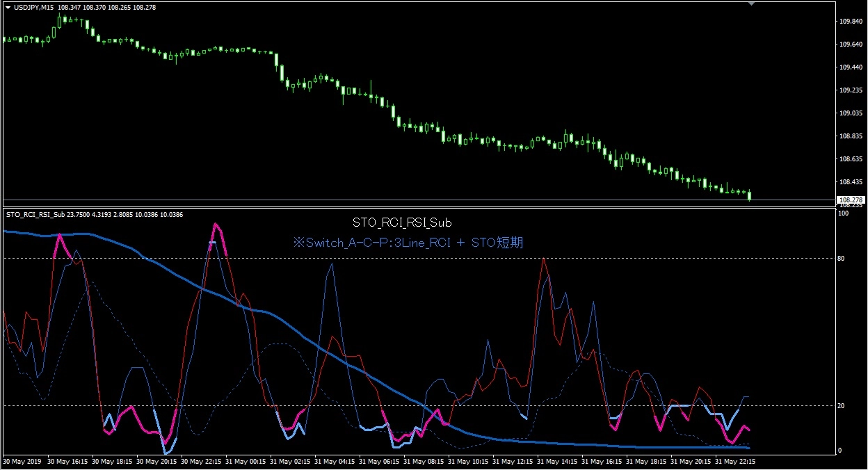
Task: Click the 30 May 18:15 time label
Action: (x=112, y=461)
